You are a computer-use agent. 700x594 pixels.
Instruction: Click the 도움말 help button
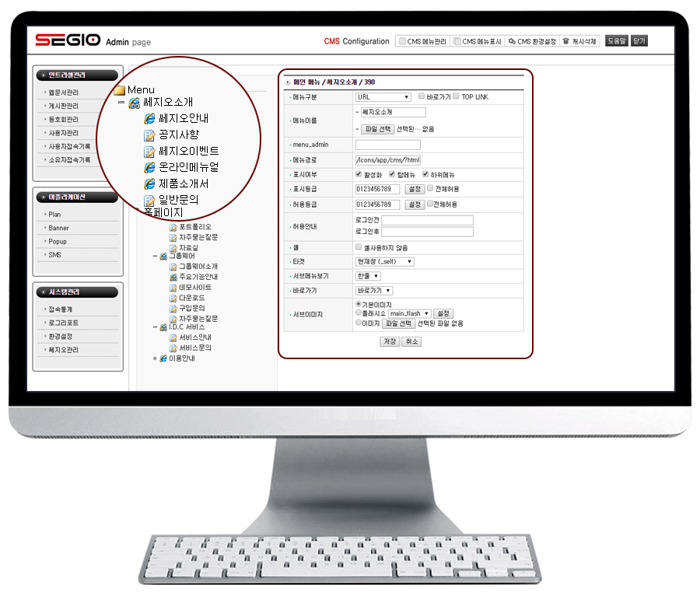pyautogui.click(x=617, y=41)
